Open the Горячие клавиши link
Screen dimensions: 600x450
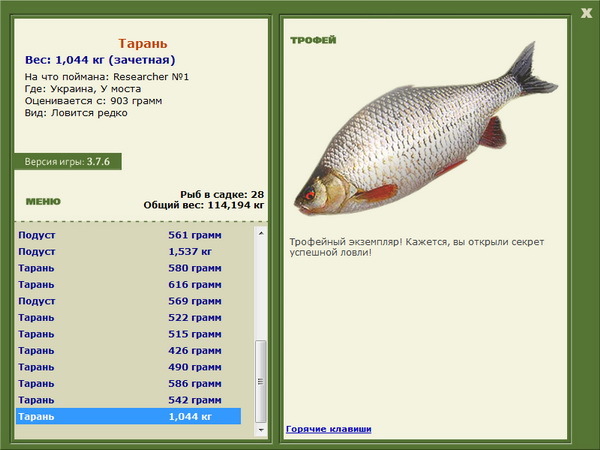[328, 429]
